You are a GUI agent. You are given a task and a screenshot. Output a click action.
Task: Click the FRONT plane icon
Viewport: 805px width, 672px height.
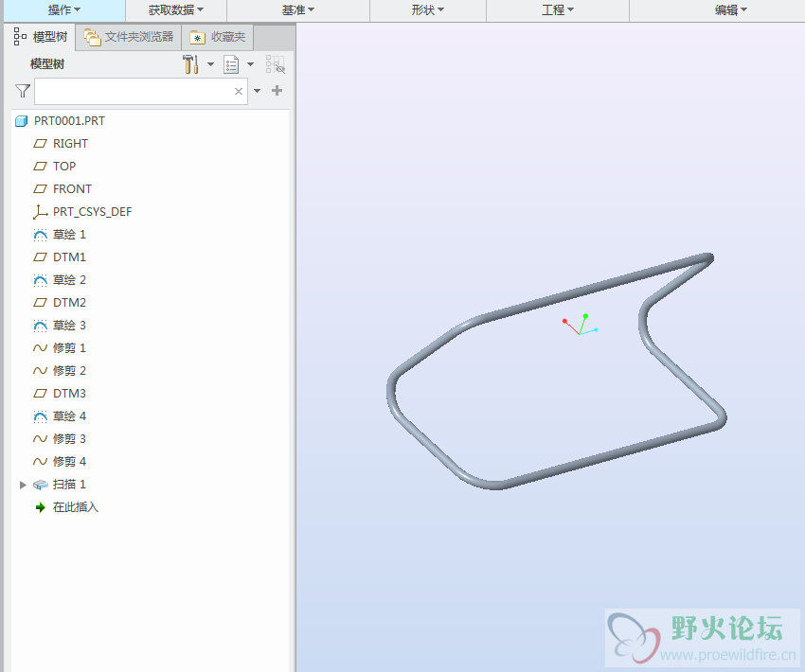[40, 188]
